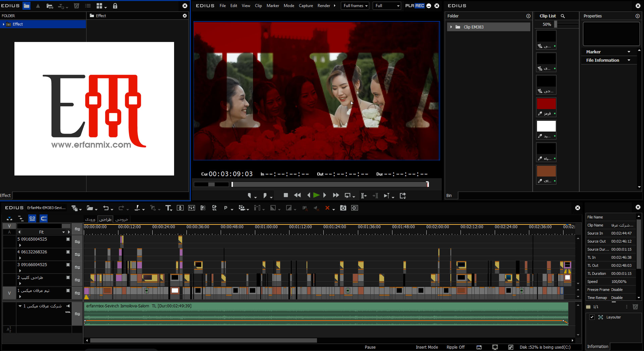Click the timeline horizontal scrollbar
Screen dimensions: 644x351
(x=203, y=341)
